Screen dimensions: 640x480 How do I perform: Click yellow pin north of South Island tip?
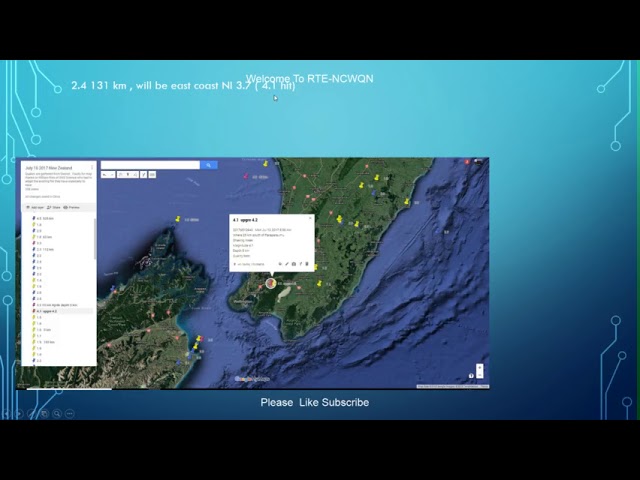[x=178, y=219]
